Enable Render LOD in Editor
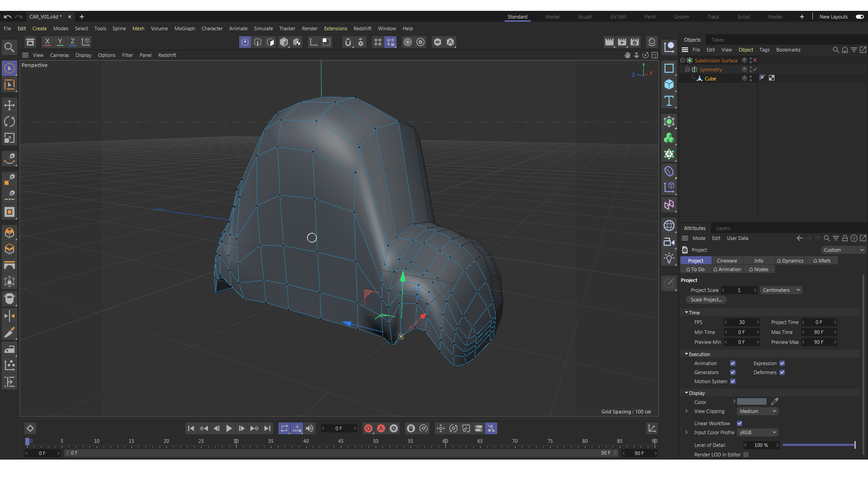The width and height of the screenshot is (868, 488). coord(746,455)
